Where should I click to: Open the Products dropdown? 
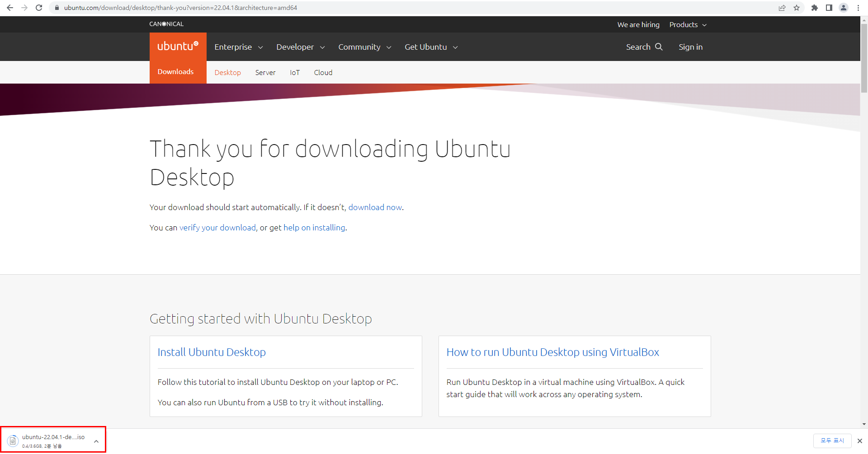[x=688, y=24]
